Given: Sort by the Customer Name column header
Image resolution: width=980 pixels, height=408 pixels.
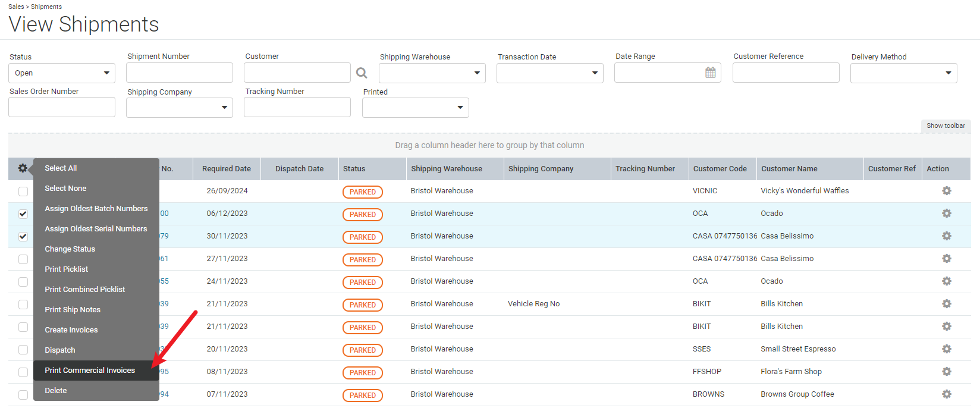Looking at the screenshot, I should coord(810,169).
